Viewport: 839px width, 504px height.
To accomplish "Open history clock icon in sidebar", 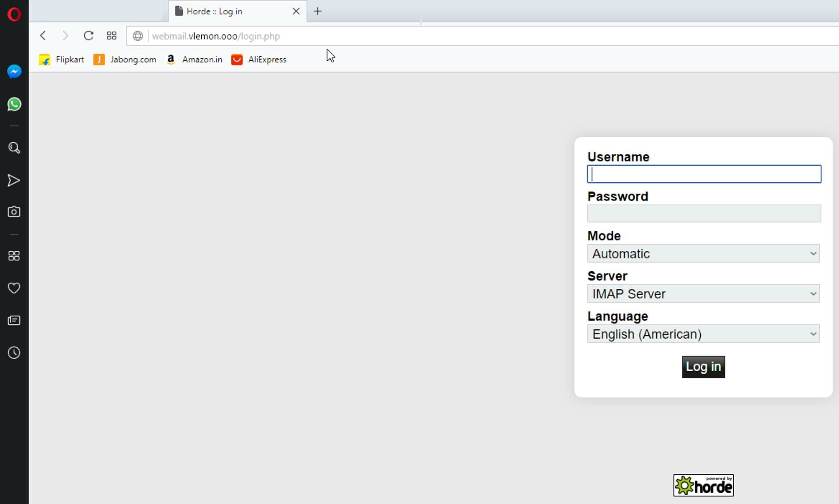I will point(14,353).
